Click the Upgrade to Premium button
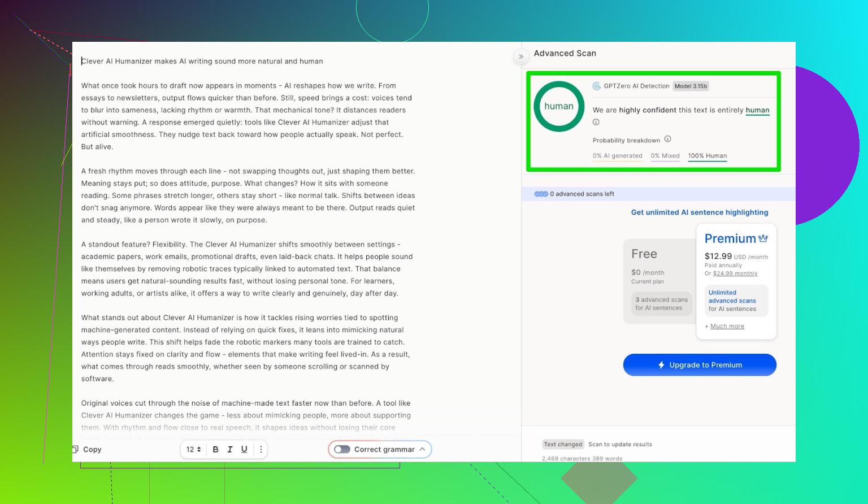The image size is (868, 504). coord(700,365)
